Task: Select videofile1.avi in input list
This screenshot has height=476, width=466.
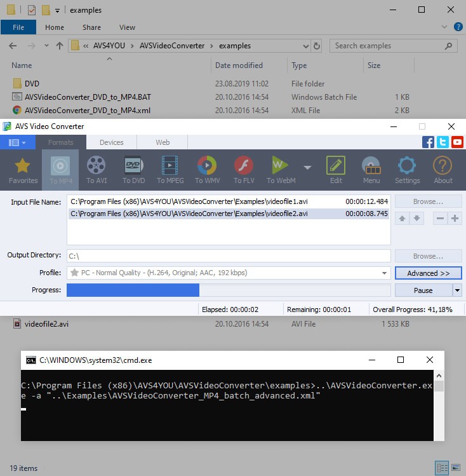Action: coord(229,201)
